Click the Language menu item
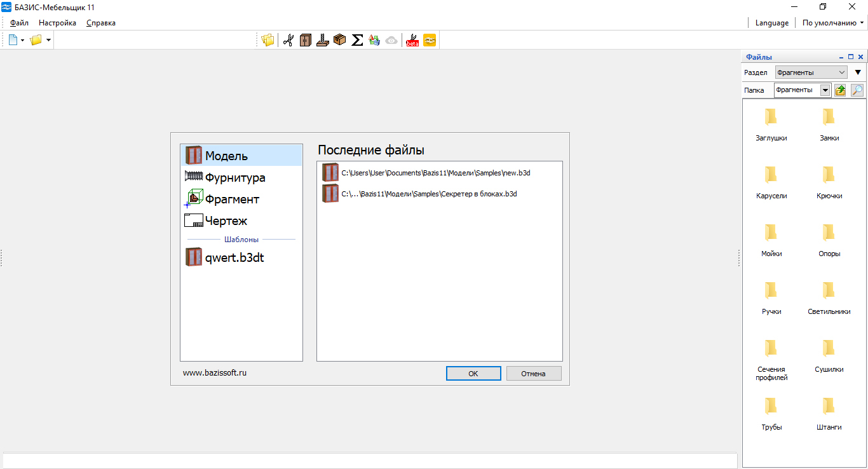 coord(772,23)
